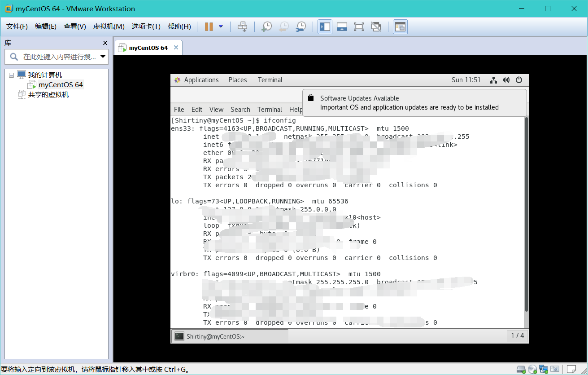Select myCentOS 64 in the library tree
Viewport: 588px width, 375px height.
pyautogui.click(x=61, y=85)
